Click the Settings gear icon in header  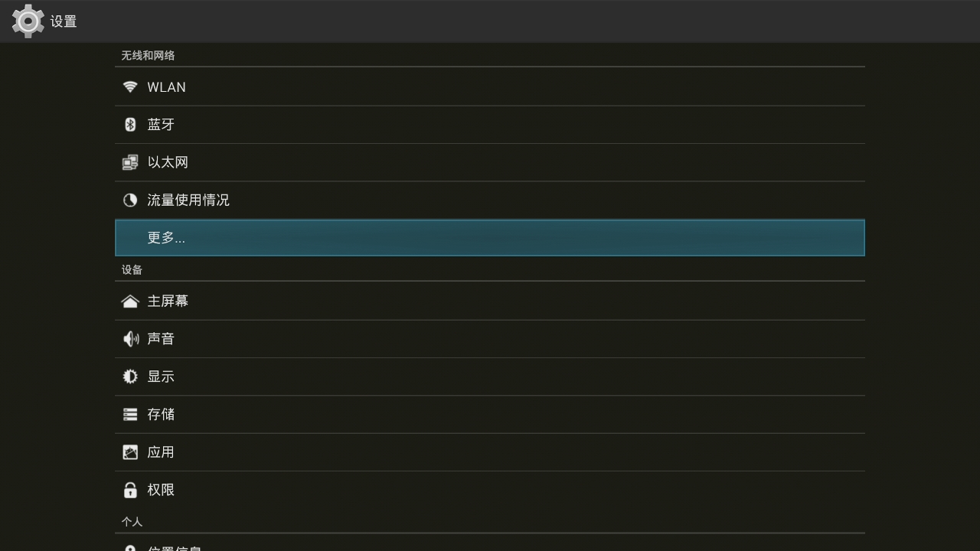(28, 21)
